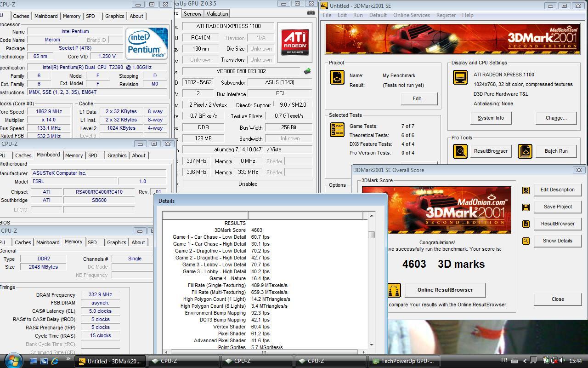Screen dimensions: 588x368
Task: Open the Default menu in 3DMark2001
Action: [x=378, y=15]
